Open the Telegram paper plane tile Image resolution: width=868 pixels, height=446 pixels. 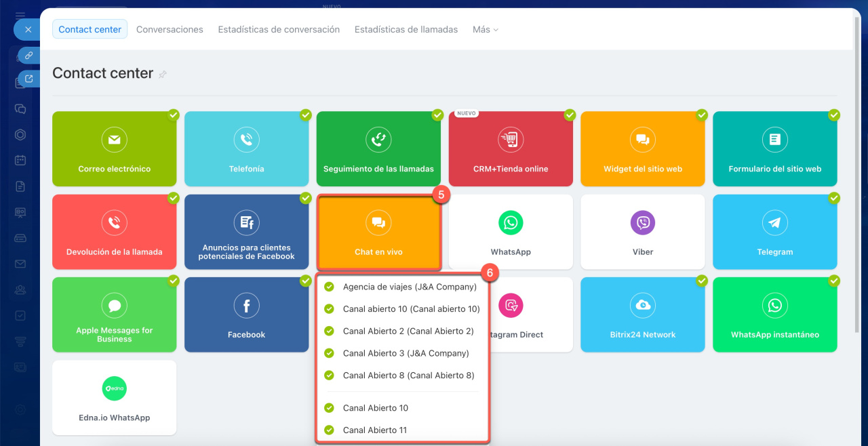774,232
